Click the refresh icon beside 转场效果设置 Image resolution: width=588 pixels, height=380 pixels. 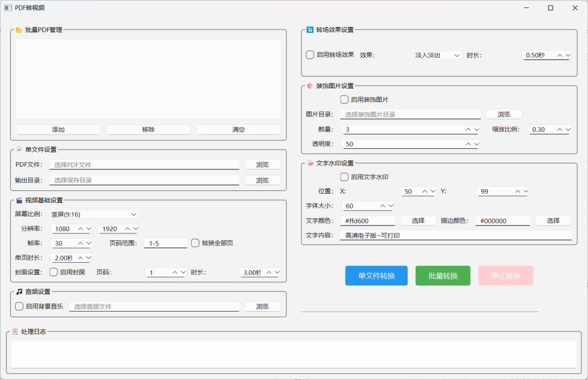pos(310,30)
